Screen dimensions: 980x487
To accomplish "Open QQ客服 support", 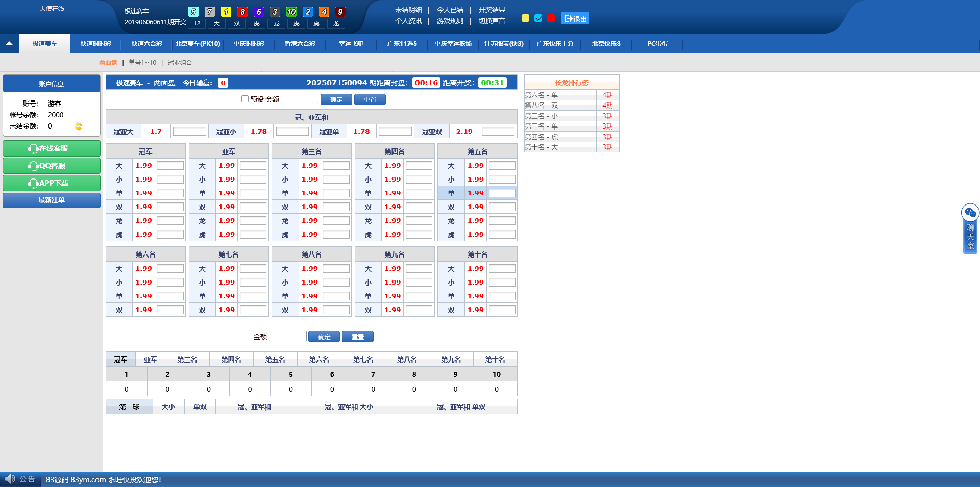I will point(52,166).
